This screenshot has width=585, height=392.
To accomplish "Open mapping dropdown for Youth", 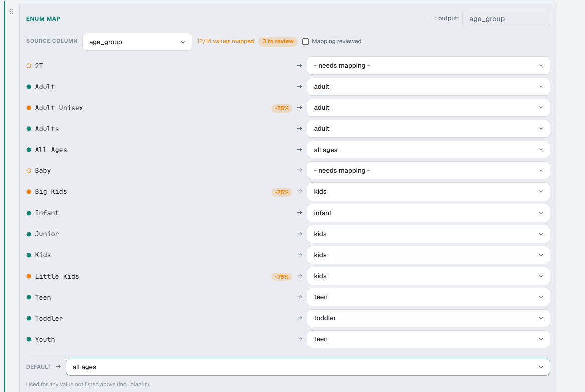I will pyautogui.click(x=428, y=339).
